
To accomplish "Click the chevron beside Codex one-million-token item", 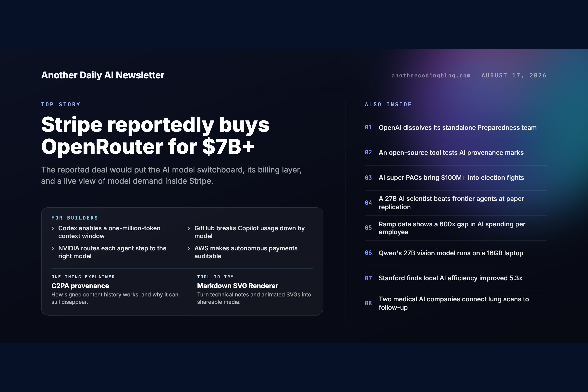I will pyautogui.click(x=53, y=228).
